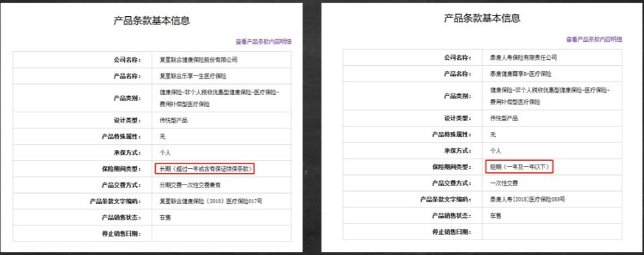Select code 泰康人寿[2018]医疗保险
644x255 pixels.
coord(527,199)
